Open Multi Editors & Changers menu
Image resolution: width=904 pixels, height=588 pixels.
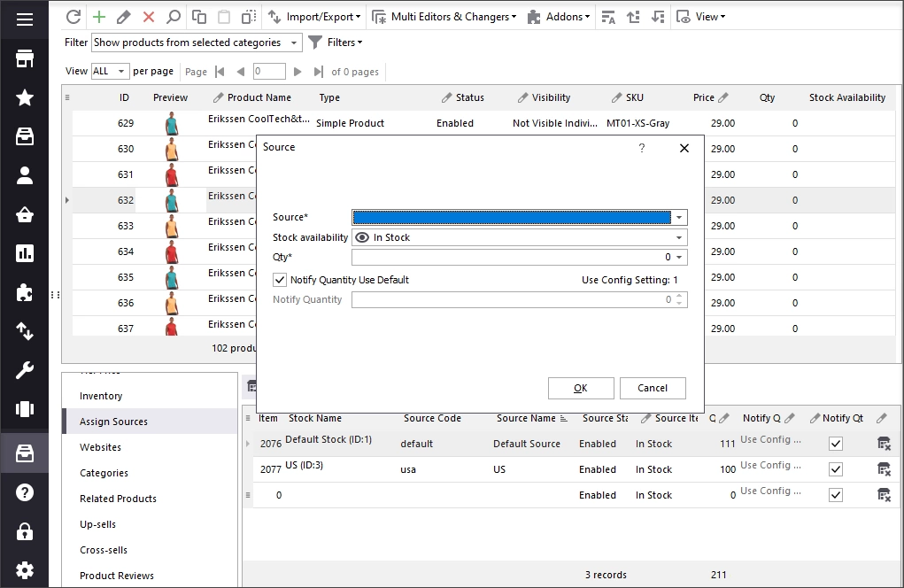(x=444, y=17)
